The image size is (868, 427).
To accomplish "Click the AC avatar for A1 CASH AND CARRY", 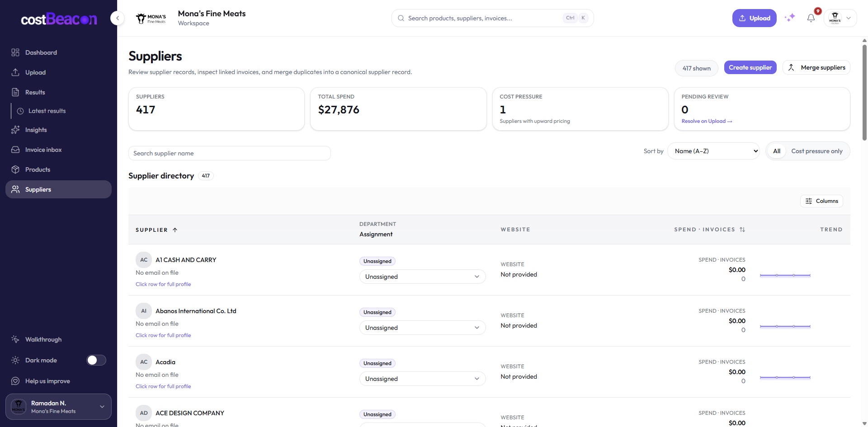I will 144,260.
